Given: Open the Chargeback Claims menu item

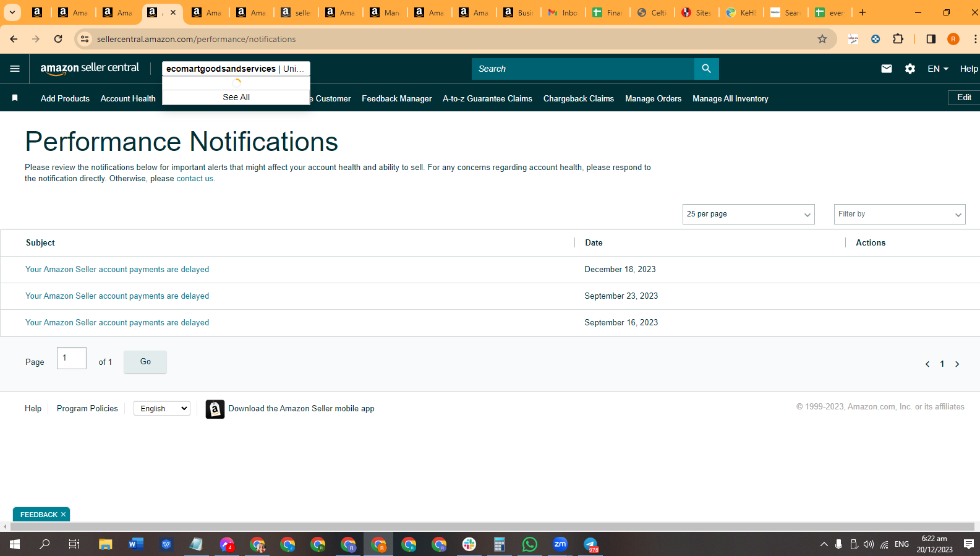Looking at the screenshot, I should click(579, 98).
